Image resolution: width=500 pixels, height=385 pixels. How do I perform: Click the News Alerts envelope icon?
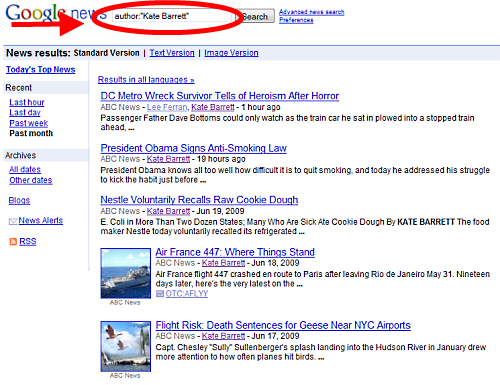point(13,221)
